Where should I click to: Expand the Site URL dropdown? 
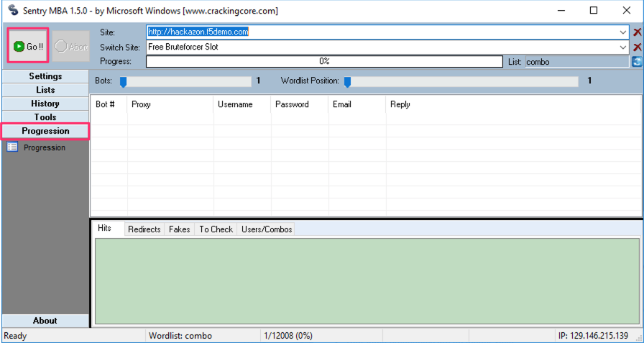tap(622, 32)
